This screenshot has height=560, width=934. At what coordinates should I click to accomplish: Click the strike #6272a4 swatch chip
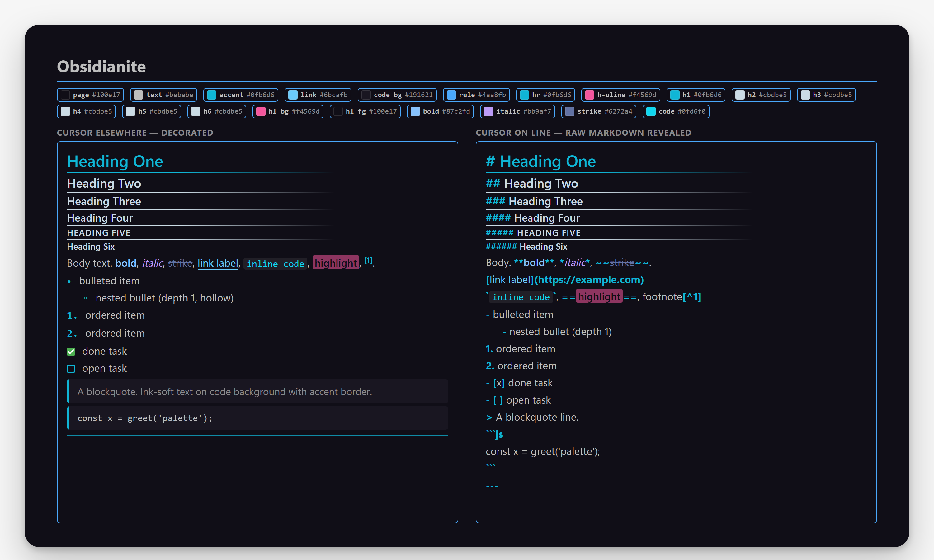(x=598, y=111)
